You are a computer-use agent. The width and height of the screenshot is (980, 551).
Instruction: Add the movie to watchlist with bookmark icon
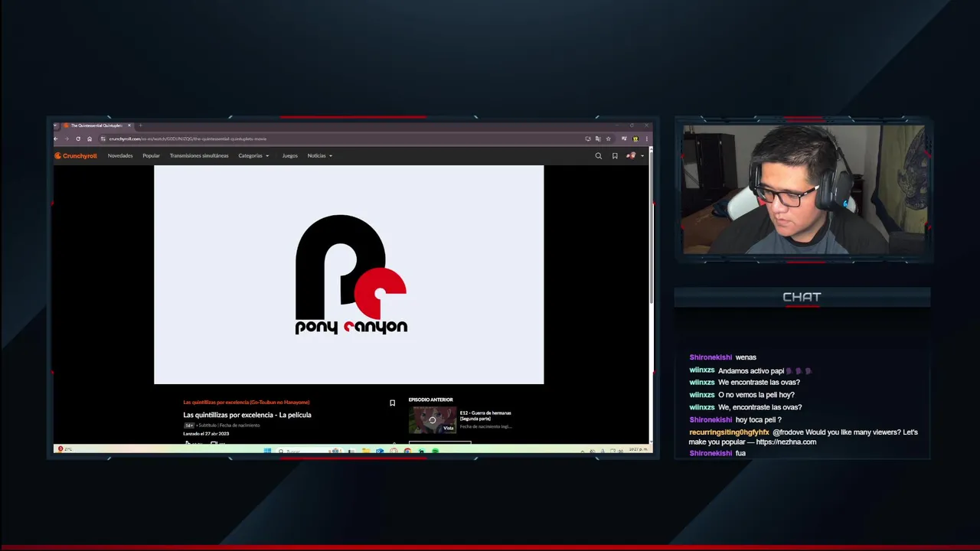pos(392,403)
